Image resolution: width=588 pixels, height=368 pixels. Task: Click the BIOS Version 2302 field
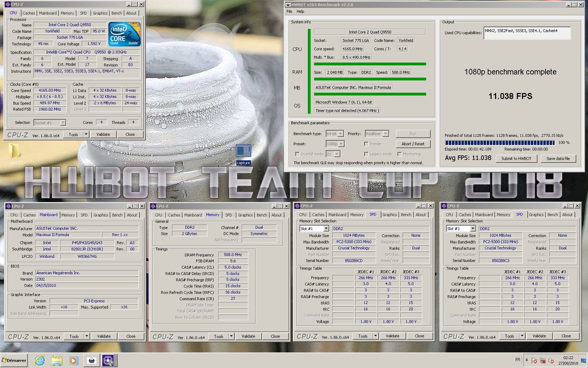87,279
